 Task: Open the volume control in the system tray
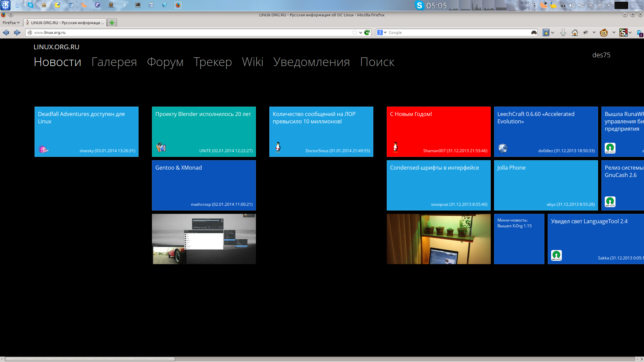(572, 5)
